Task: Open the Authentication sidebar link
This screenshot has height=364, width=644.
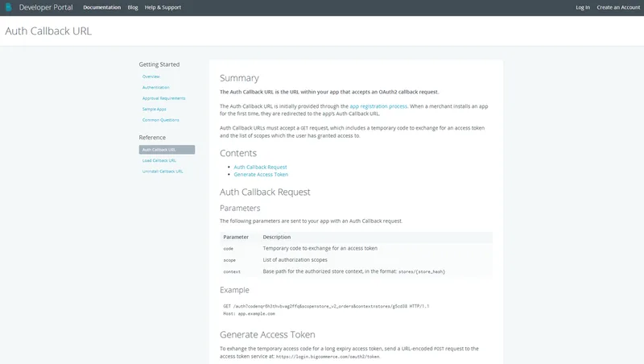Action: click(x=155, y=88)
